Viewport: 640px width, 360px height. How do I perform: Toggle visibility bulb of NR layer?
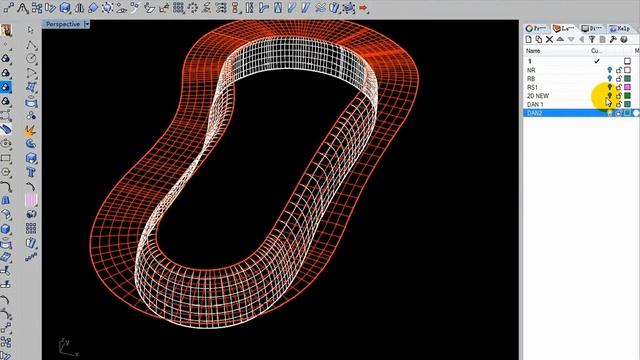pyautogui.click(x=610, y=70)
